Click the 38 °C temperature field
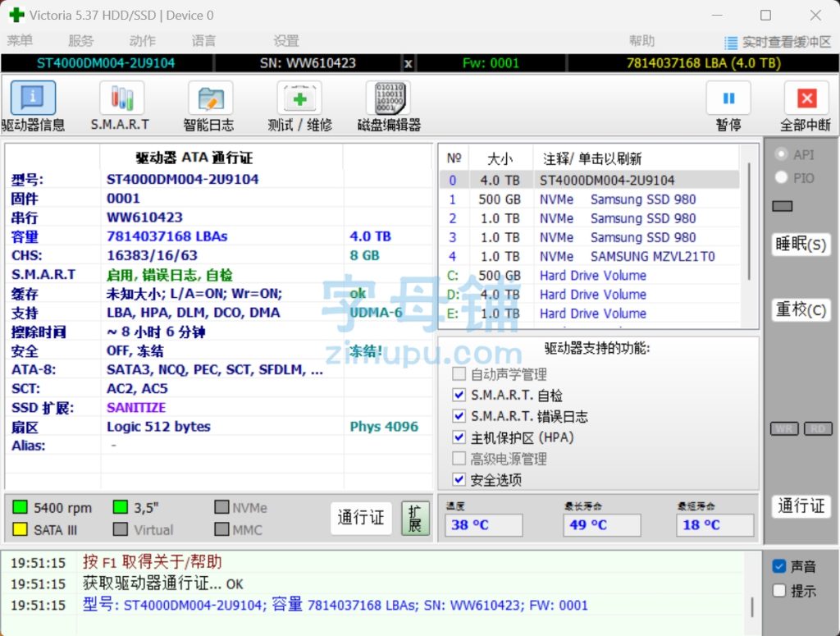 coord(483,525)
